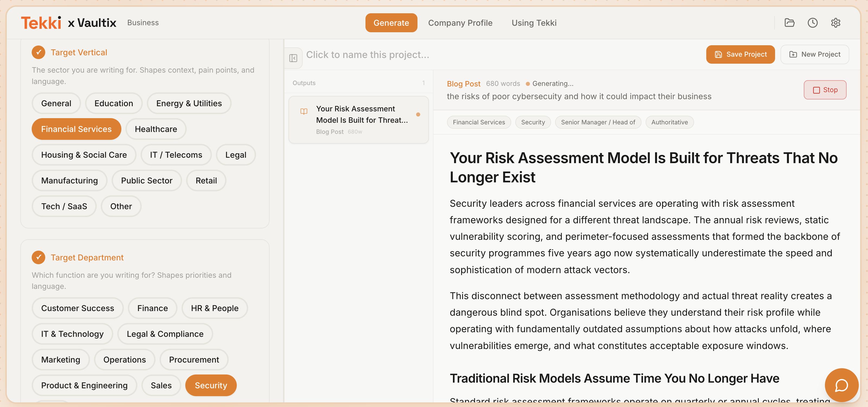Collapse the sidebar panel icon
The width and height of the screenshot is (868, 407).
click(293, 58)
